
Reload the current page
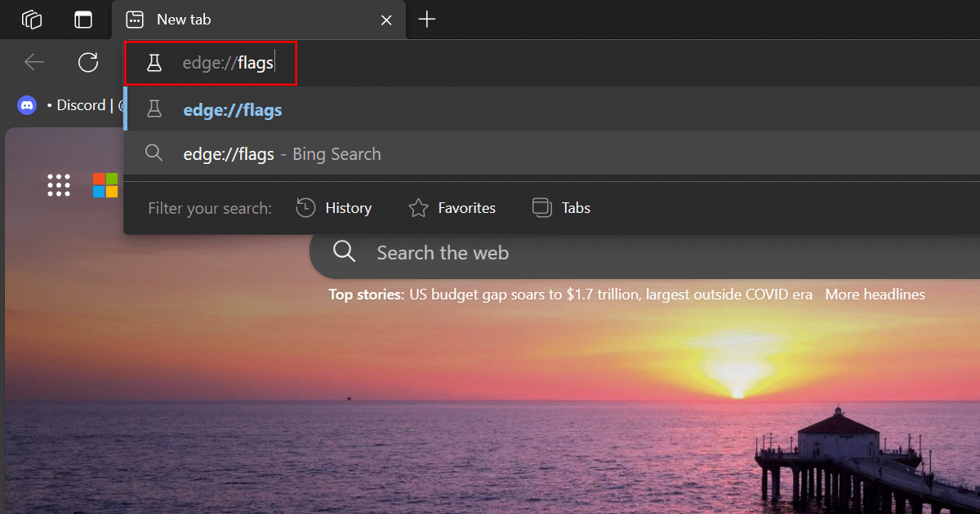[88, 62]
